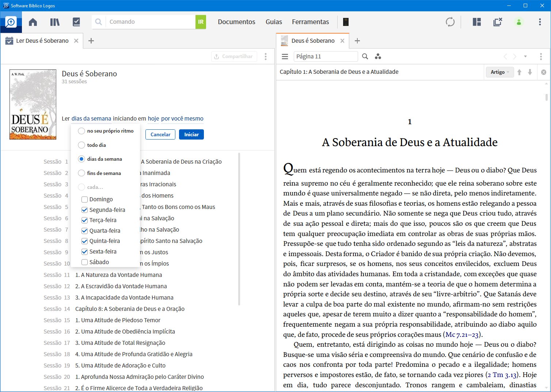The height and width of the screenshot is (392, 551).
Task: Open the Ferramentas menu
Action: [310, 22]
